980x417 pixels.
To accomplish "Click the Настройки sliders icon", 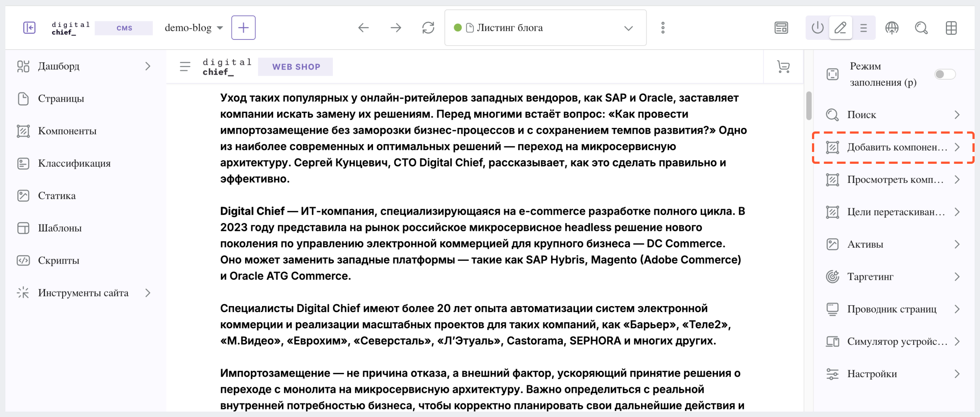I will [832, 374].
